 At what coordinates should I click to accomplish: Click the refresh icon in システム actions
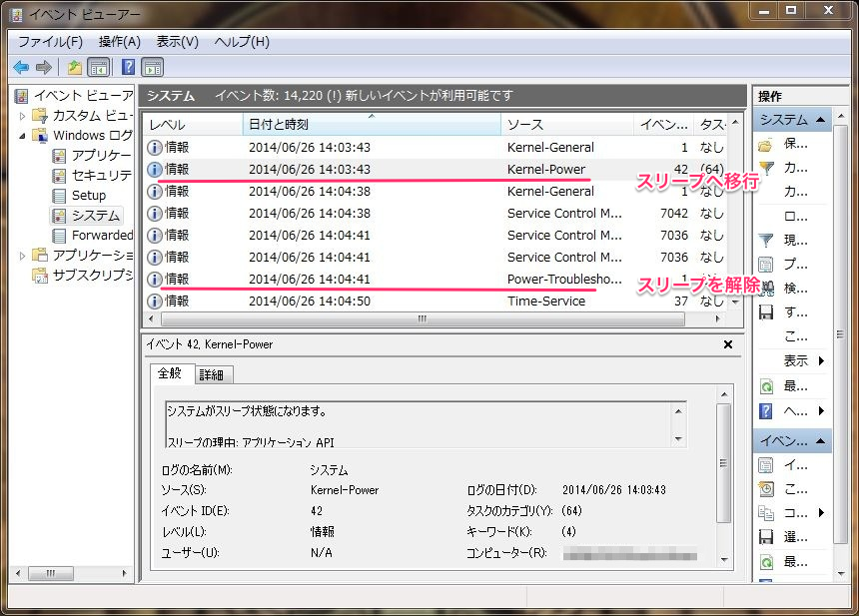tap(766, 386)
